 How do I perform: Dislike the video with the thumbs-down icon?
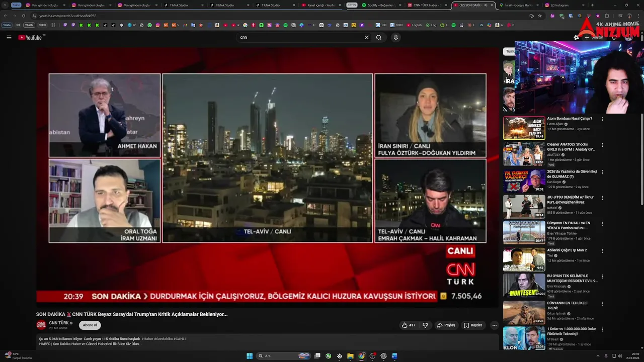coord(425,325)
